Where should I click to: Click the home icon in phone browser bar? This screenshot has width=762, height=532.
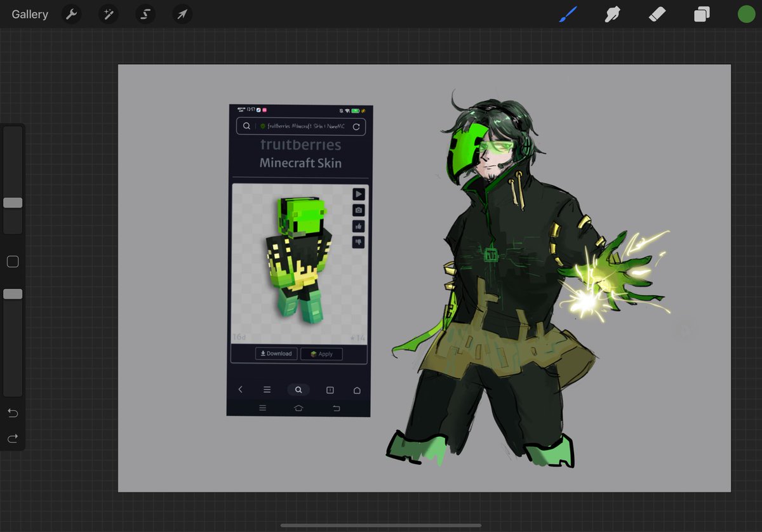pyautogui.click(x=357, y=390)
